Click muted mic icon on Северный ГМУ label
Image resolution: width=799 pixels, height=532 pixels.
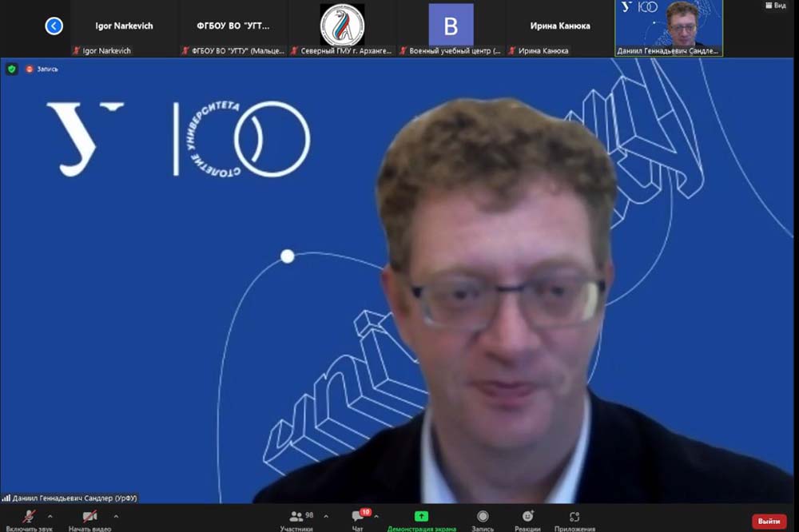[294, 50]
